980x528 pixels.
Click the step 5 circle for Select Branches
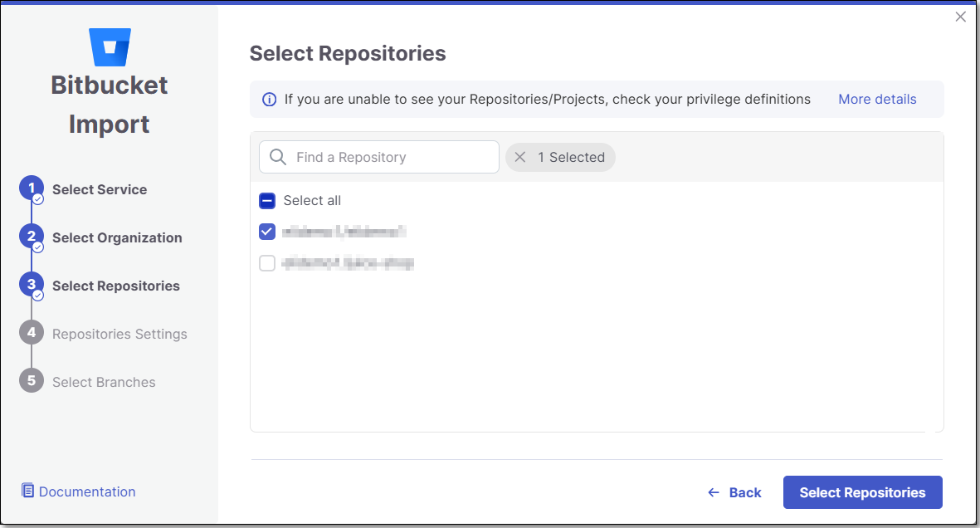coord(32,380)
